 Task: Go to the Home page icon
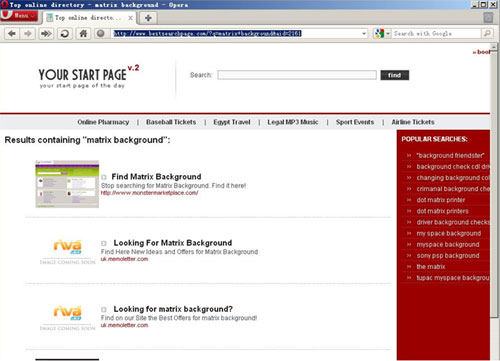[x=83, y=34]
